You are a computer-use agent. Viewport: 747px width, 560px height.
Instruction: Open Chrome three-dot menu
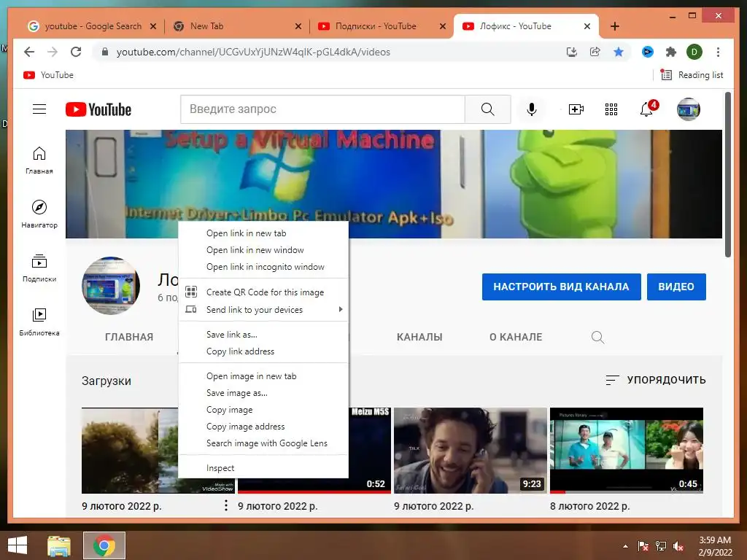coord(718,52)
